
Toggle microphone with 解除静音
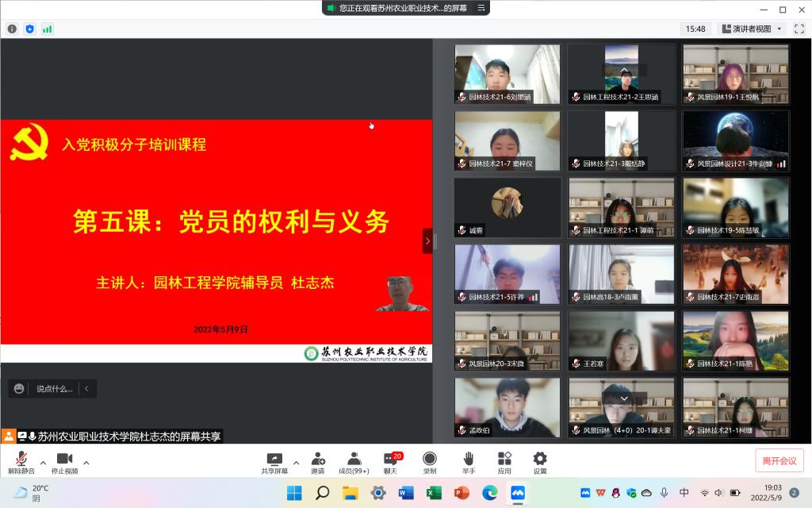click(x=21, y=463)
